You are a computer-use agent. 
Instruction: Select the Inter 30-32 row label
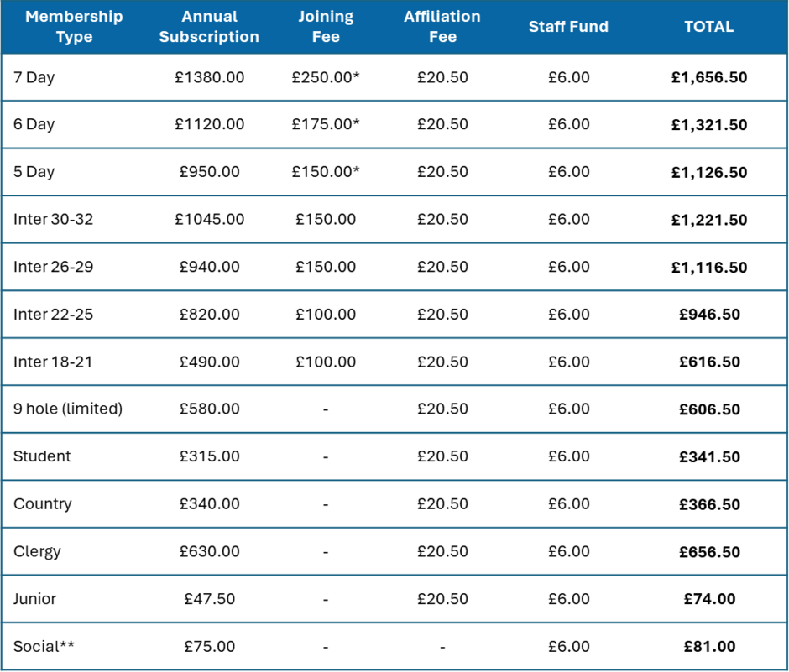point(54,220)
